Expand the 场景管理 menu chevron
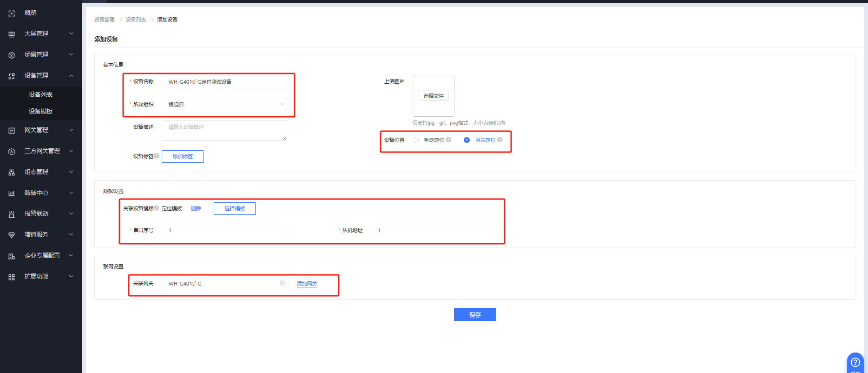868x373 pixels. click(x=71, y=54)
